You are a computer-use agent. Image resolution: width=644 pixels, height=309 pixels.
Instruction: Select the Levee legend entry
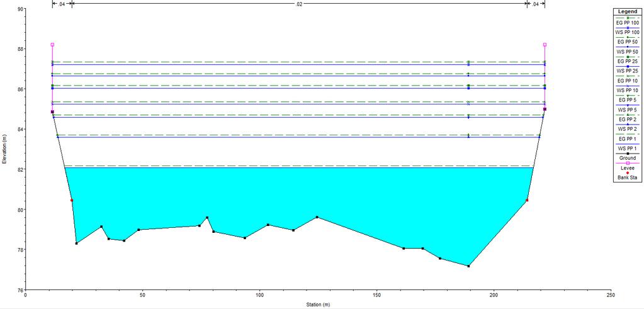(628, 168)
